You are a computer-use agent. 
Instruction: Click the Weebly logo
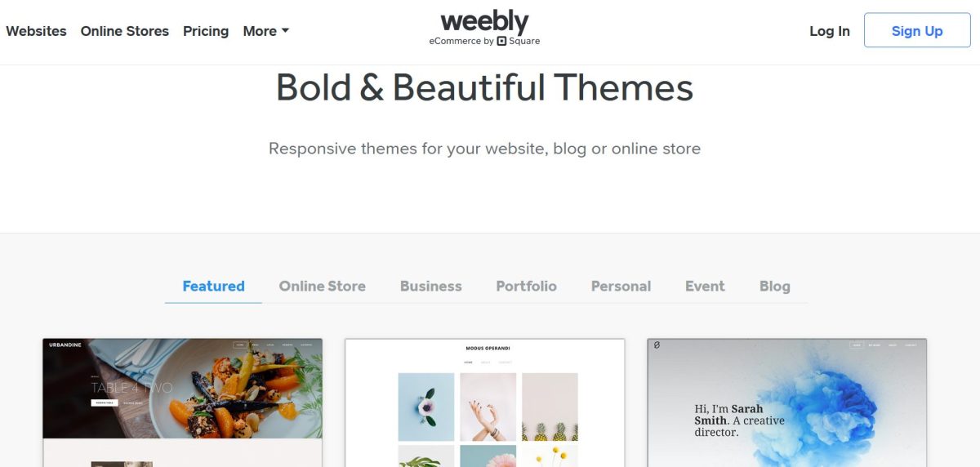click(484, 23)
